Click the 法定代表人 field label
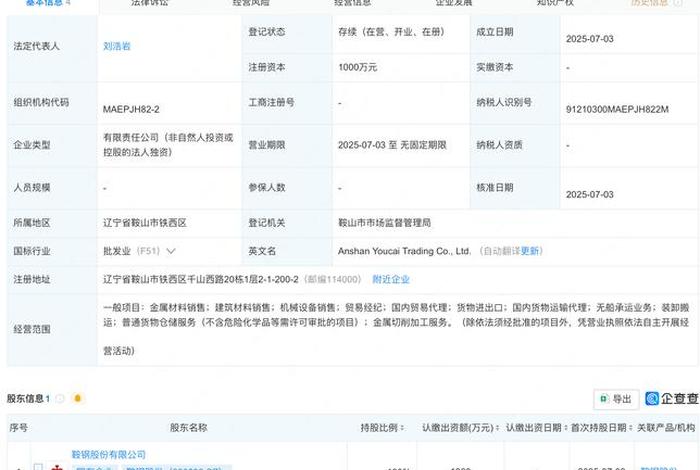This screenshot has height=470, width=700. 36,46
